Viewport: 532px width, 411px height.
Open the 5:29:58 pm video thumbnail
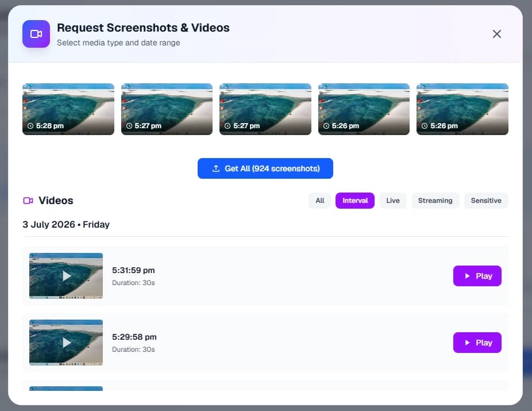66,343
